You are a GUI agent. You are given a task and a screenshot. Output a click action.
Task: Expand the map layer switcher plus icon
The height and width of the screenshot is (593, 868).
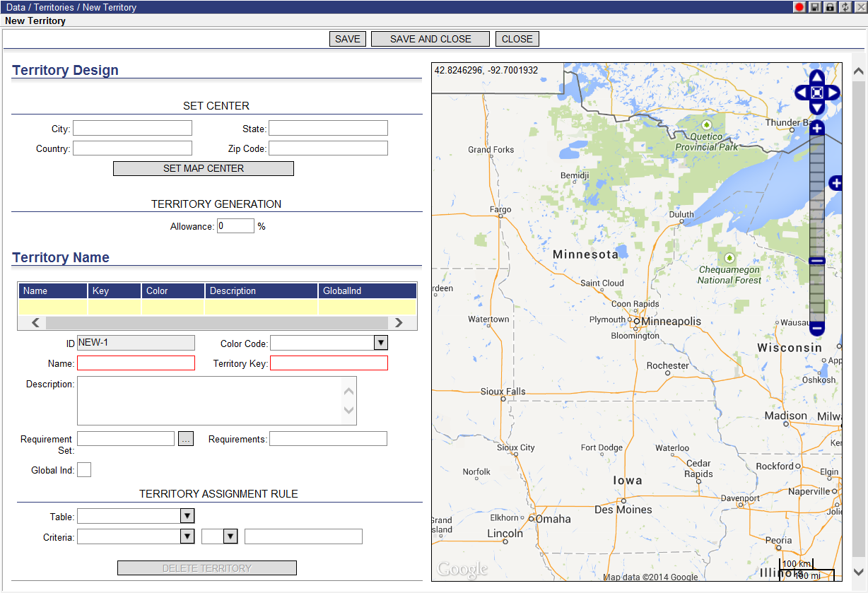coord(835,184)
